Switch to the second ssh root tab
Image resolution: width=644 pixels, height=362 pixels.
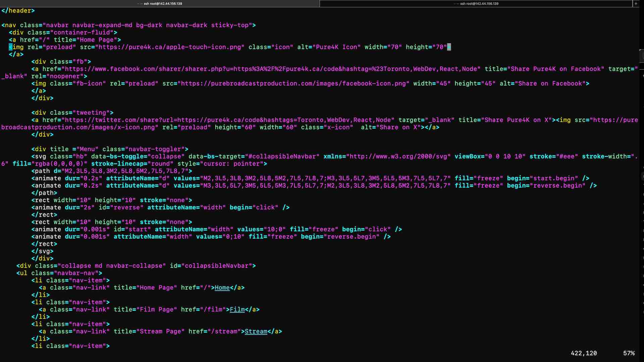476,4
